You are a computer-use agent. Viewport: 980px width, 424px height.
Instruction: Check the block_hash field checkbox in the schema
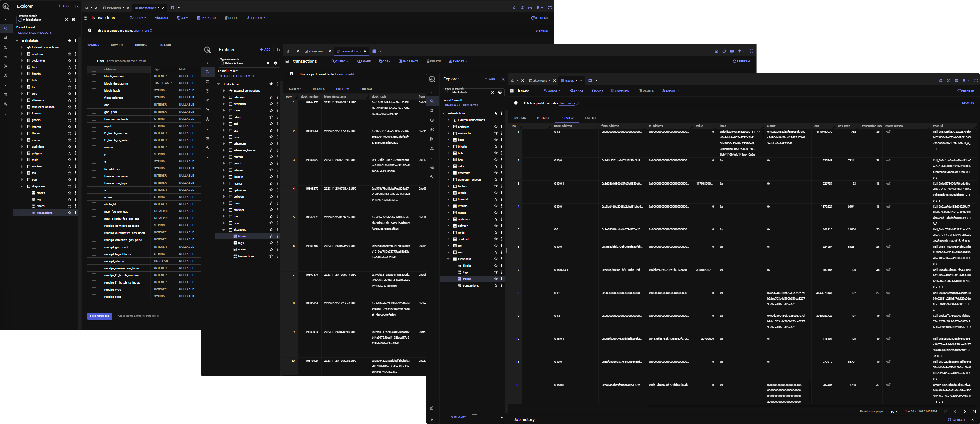click(94, 90)
